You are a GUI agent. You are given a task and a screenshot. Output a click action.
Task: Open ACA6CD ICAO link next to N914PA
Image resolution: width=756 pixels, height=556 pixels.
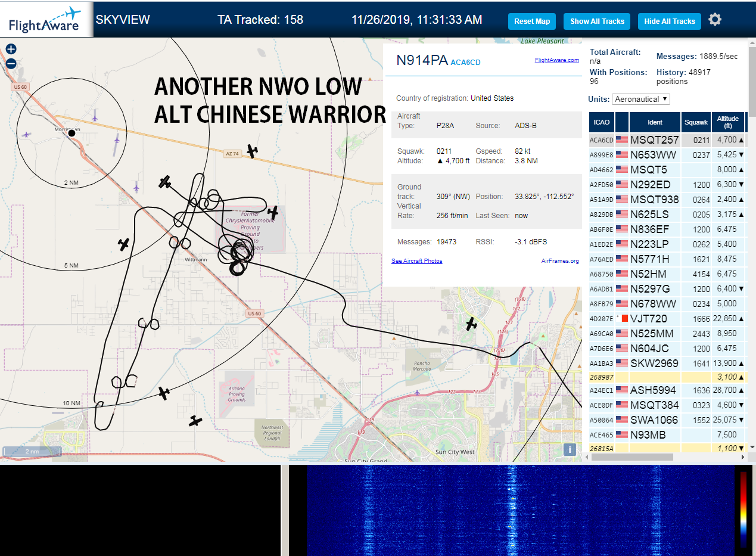(x=465, y=62)
